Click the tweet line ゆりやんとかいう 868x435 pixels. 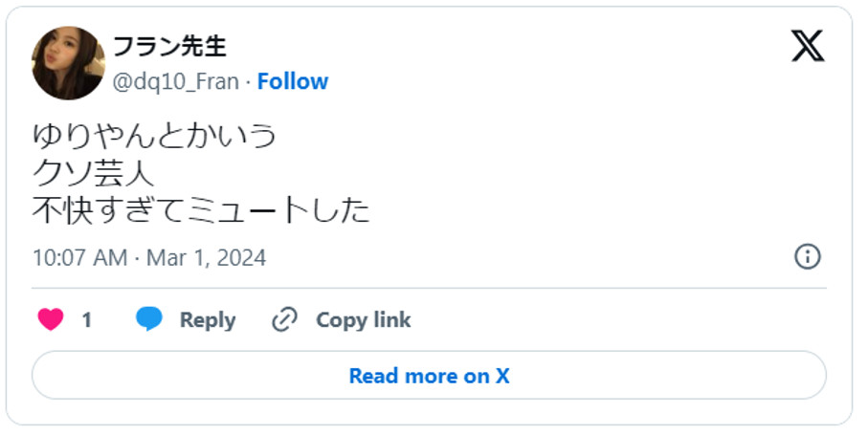click(154, 135)
